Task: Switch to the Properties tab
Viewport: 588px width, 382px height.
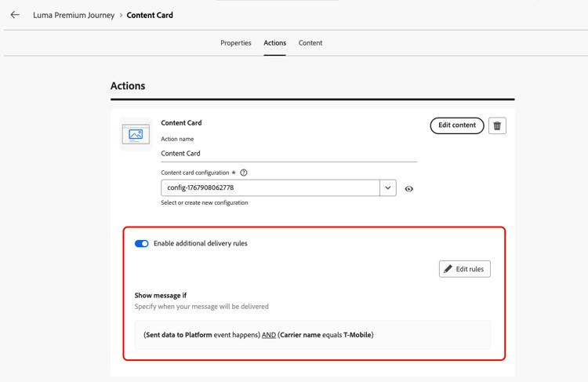Action: click(236, 43)
